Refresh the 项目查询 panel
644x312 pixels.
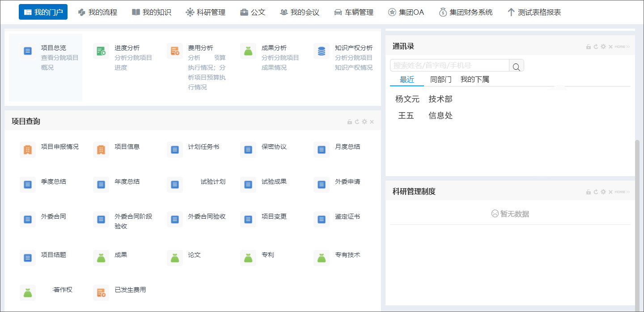pyautogui.click(x=357, y=121)
